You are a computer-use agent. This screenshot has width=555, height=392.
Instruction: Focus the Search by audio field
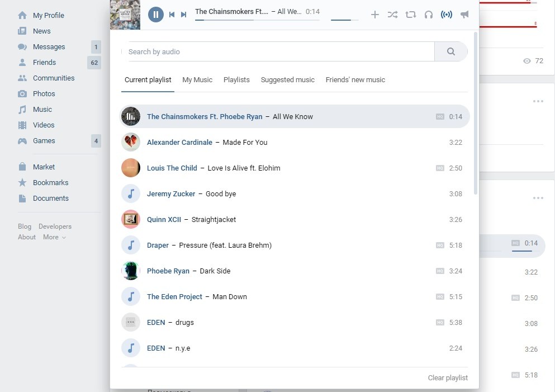(x=278, y=51)
